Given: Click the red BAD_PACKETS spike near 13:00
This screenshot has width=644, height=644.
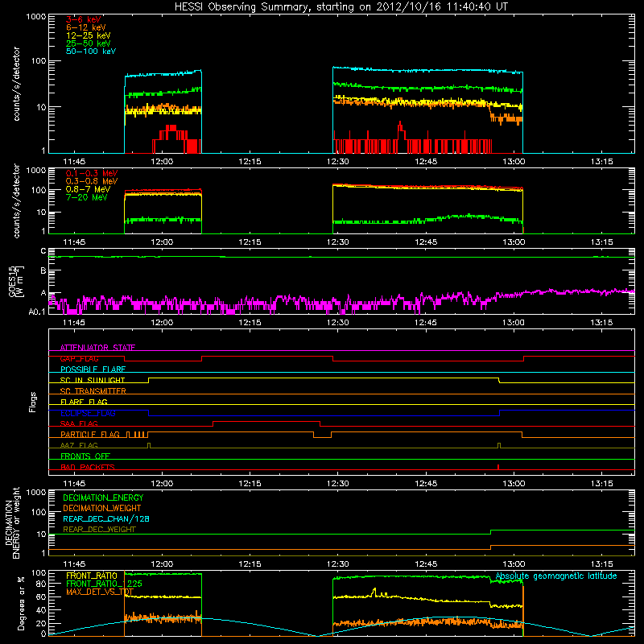Looking at the screenshot, I should point(498,467).
